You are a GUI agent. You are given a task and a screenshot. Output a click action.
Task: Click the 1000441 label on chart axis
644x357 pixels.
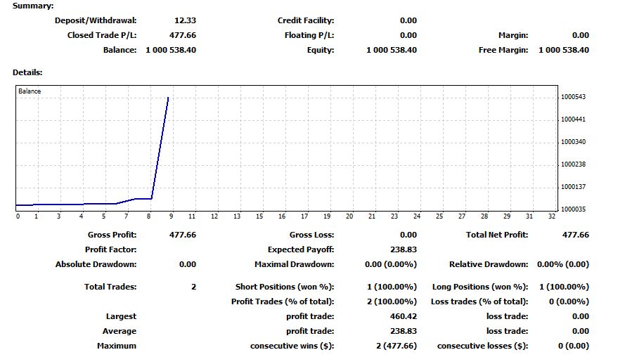tap(574, 119)
